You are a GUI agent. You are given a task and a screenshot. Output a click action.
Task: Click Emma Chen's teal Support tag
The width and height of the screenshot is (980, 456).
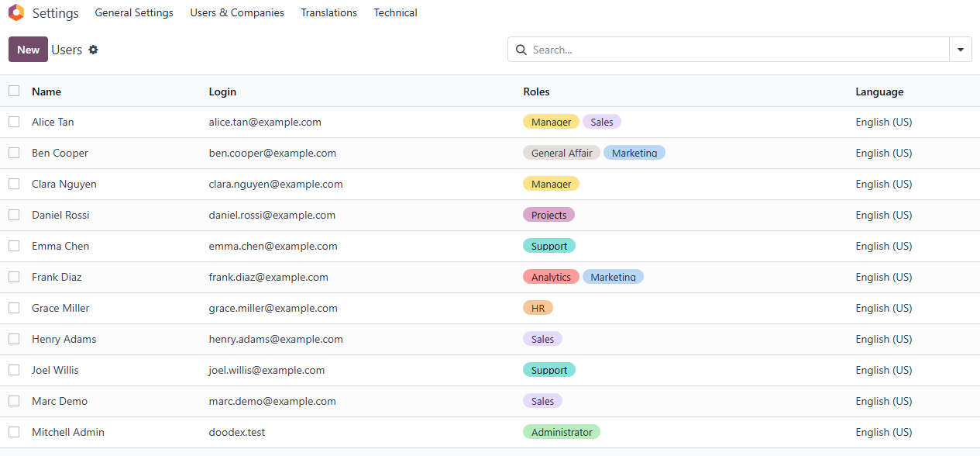point(549,246)
